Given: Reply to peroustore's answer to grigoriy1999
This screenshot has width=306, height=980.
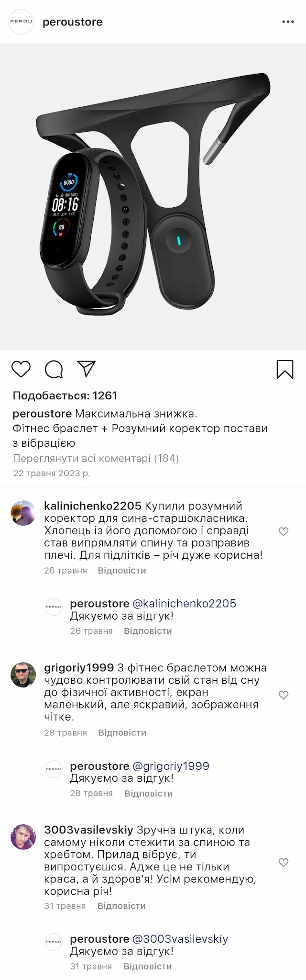Looking at the screenshot, I should pyautogui.click(x=149, y=793).
